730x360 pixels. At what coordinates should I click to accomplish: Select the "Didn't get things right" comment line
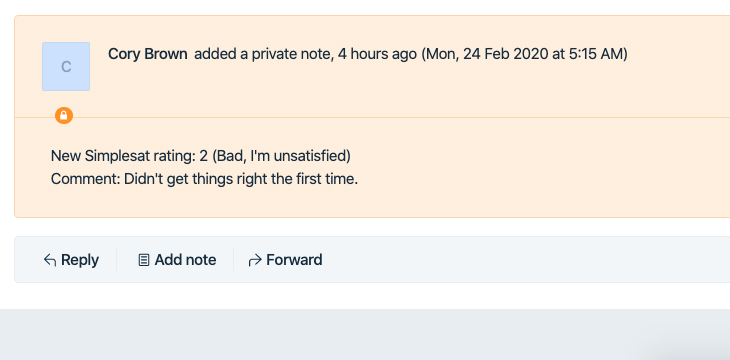click(x=204, y=179)
